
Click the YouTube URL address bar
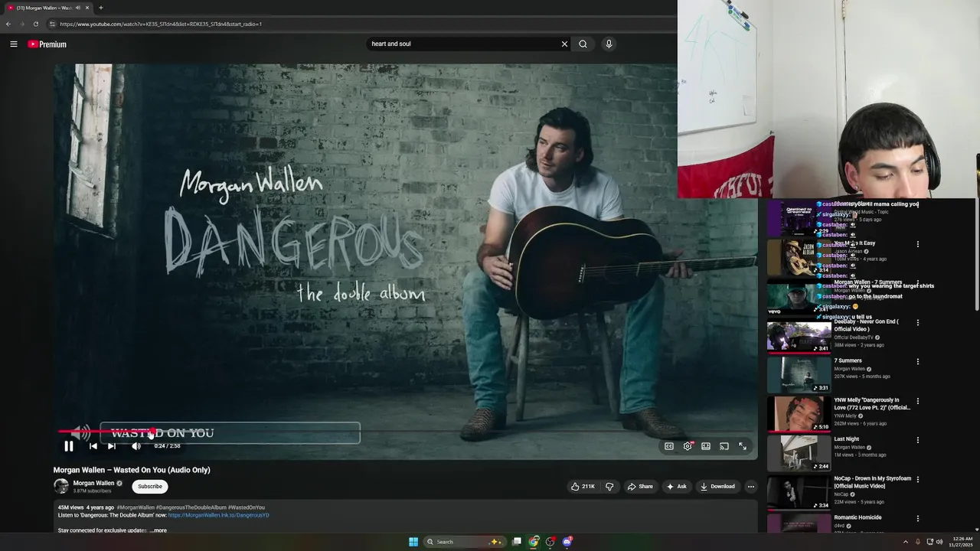click(x=360, y=24)
